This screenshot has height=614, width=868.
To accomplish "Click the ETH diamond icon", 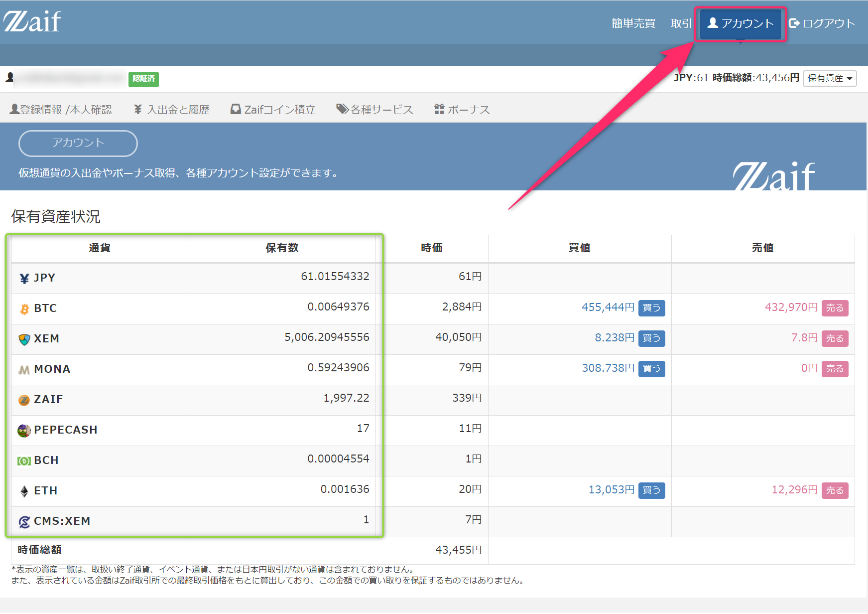I will (x=24, y=491).
